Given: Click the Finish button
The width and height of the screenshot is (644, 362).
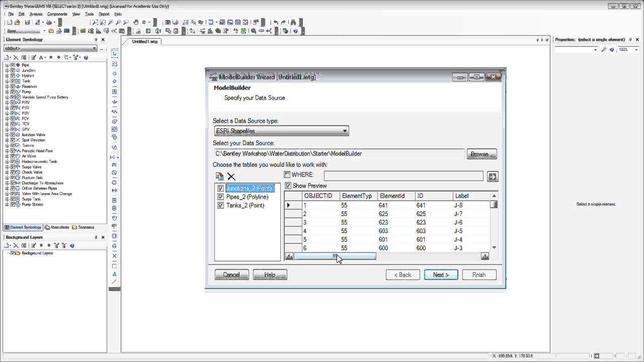Looking at the screenshot, I should (479, 275).
